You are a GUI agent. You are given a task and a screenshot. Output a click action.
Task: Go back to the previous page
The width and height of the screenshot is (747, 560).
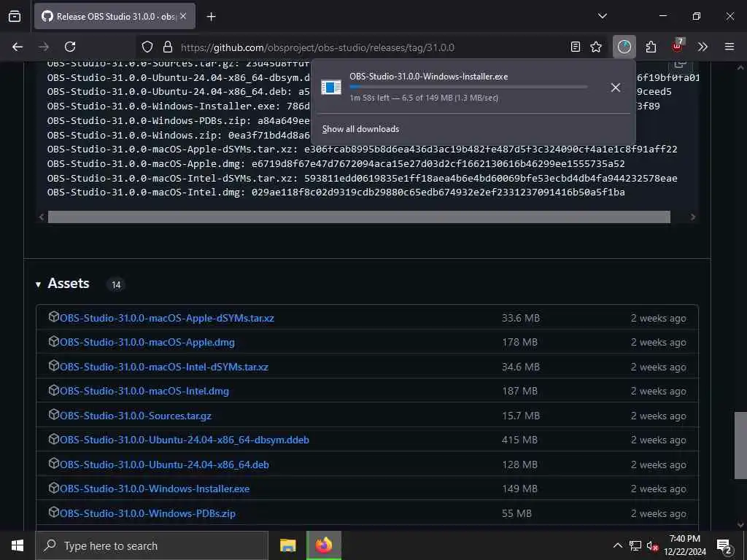pos(18,47)
